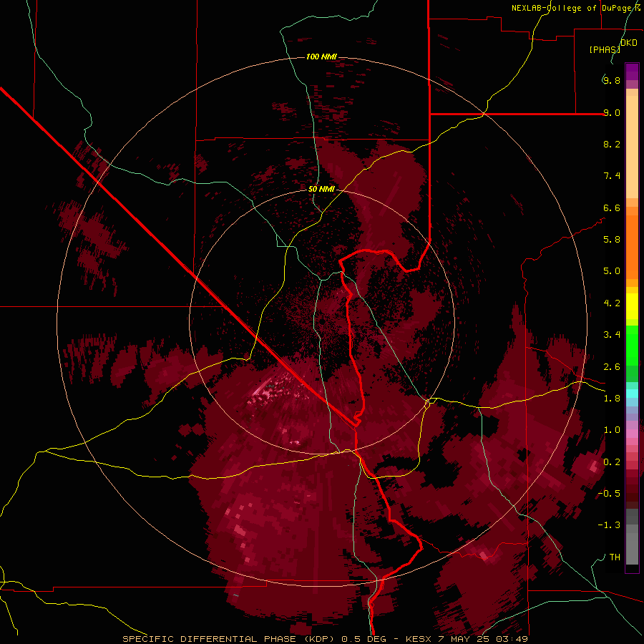
Task: Click the 9.8 scale value
Action: tap(612, 80)
